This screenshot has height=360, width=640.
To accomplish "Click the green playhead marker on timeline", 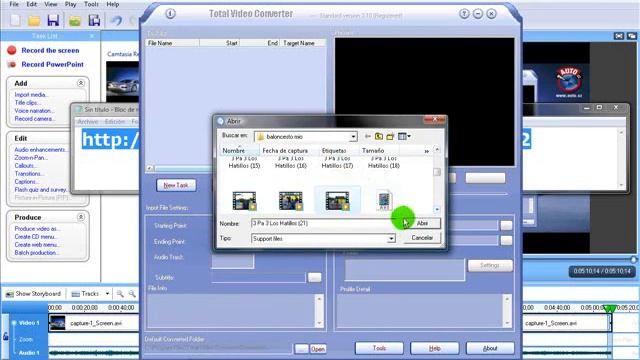I will tap(610, 308).
